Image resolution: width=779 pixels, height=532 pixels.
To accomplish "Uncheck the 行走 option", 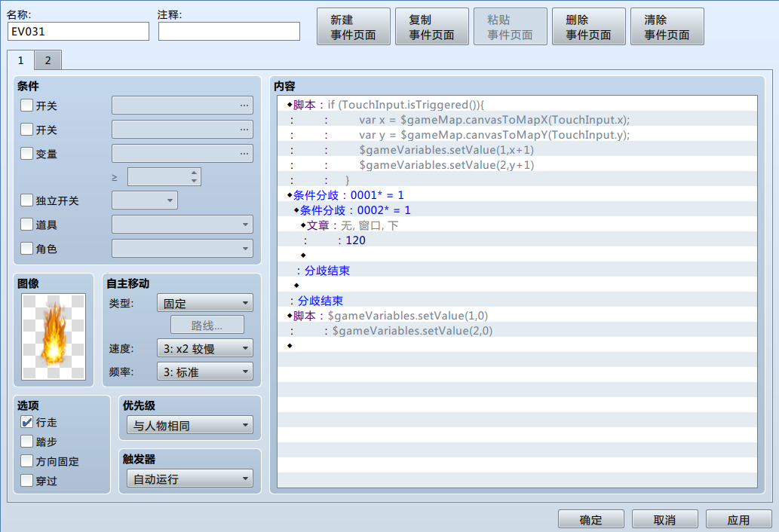I will [26, 422].
